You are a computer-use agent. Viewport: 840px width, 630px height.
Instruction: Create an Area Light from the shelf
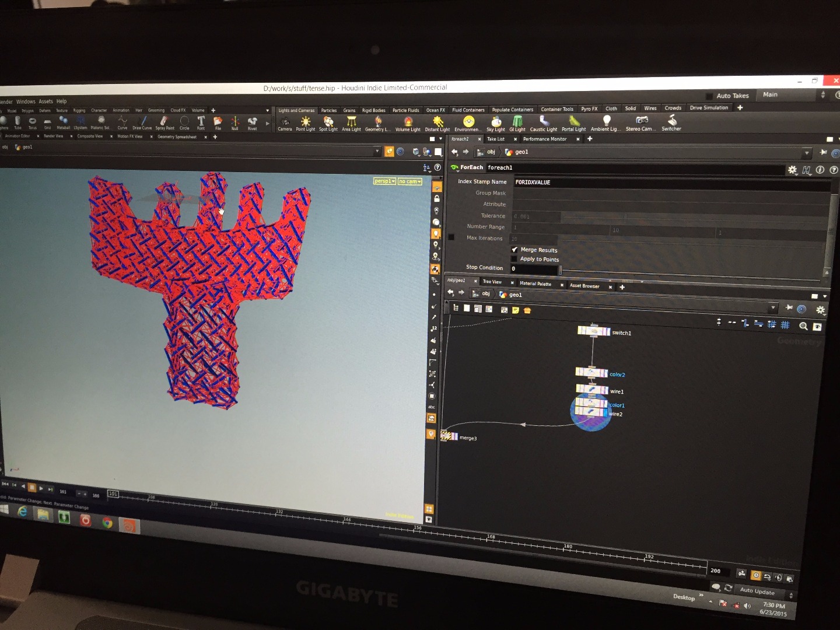(351, 124)
